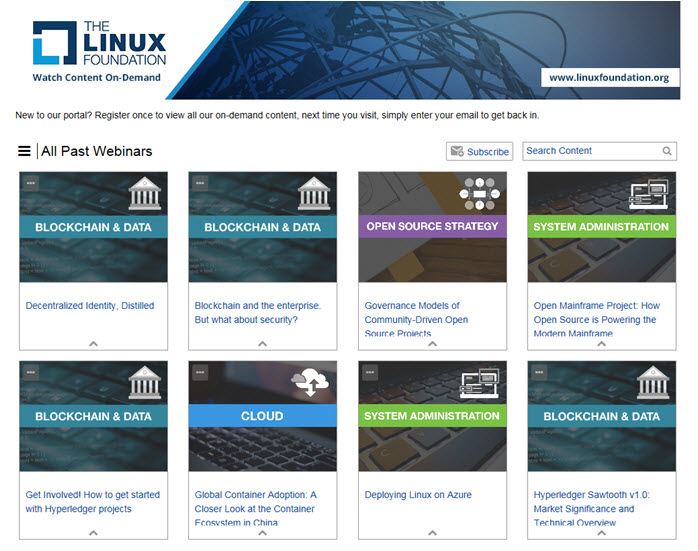Select Blockchain & Data banner on Get Involved card
The height and width of the screenshot is (551, 698).
[93, 416]
